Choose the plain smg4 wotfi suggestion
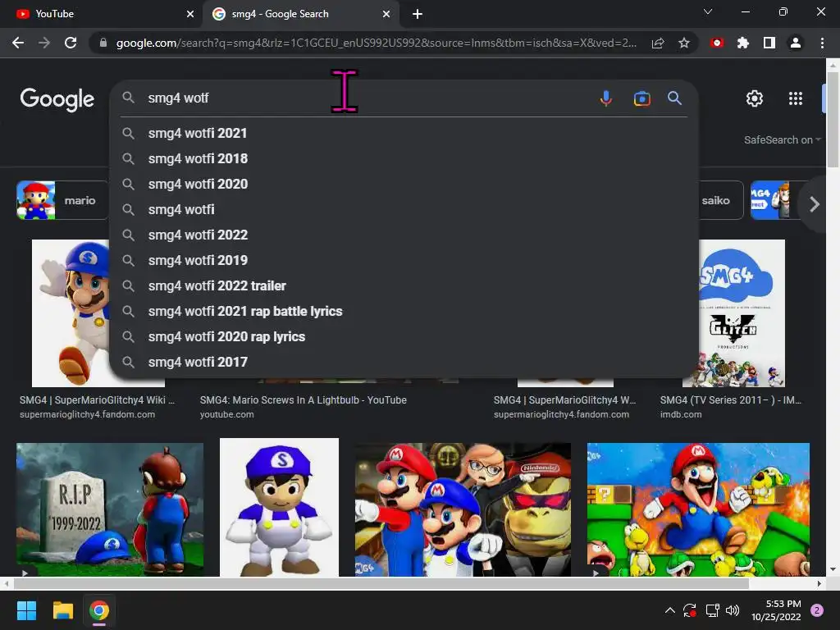This screenshot has width=840, height=630. tap(404, 209)
